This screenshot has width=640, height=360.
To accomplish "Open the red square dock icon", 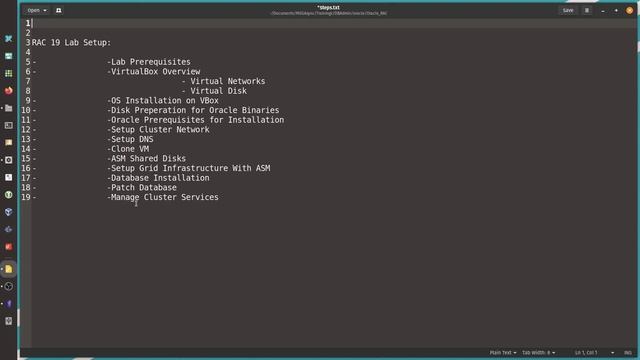I will click(9, 247).
